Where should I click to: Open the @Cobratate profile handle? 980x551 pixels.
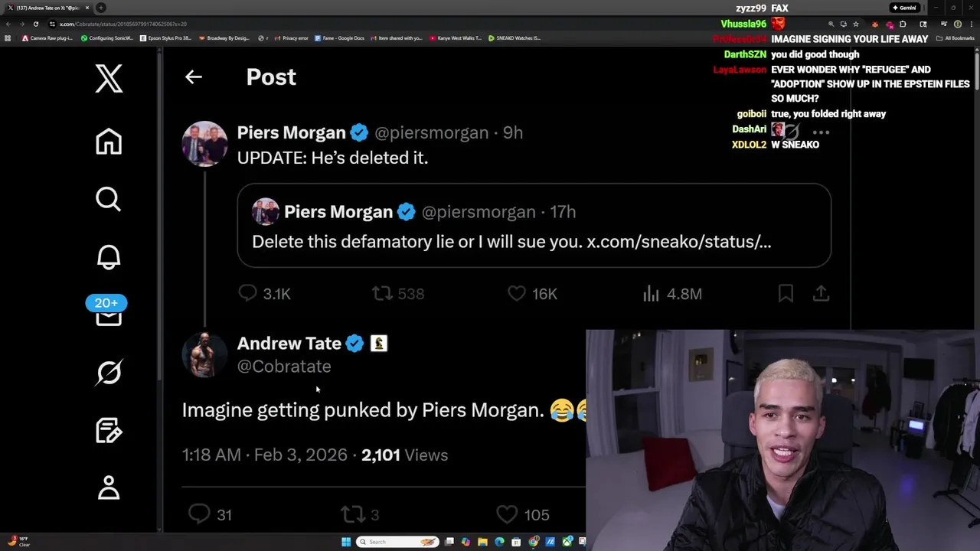click(x=284, y=367)
